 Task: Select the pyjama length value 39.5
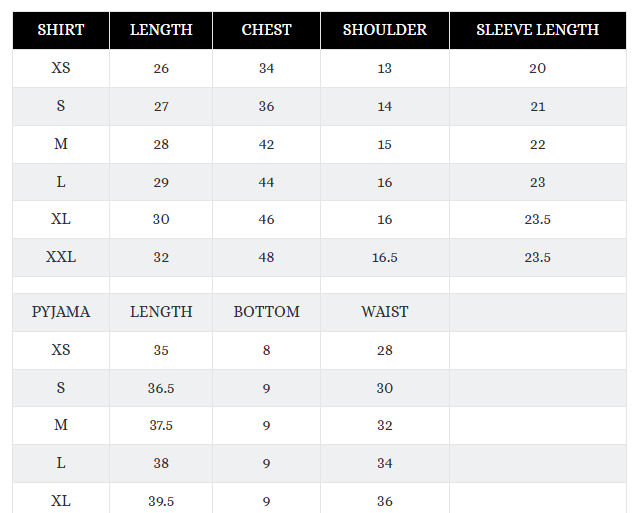coord(161,501)
